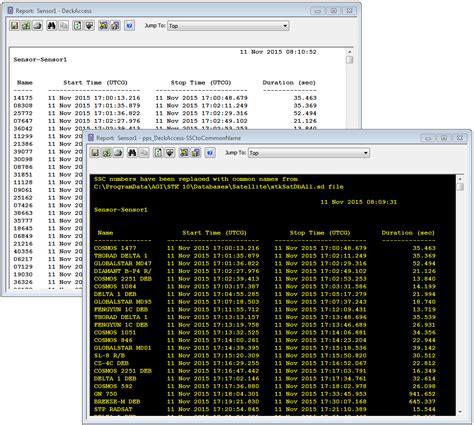Click the copy icon in the DeckAccess report toolbar
The width and height of the screenshot is (474, 425).
(x=63, y=26)
